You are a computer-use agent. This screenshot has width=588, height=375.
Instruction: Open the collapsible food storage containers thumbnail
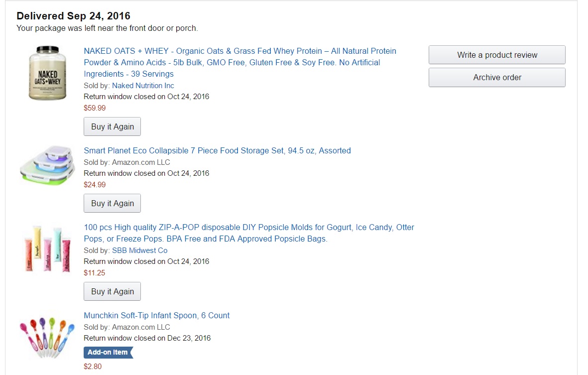tap(48, 166)
